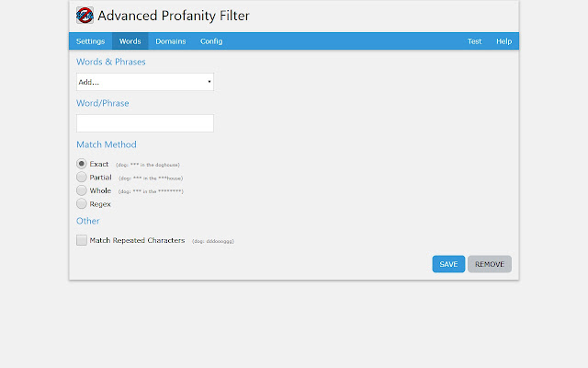Open the Help page
The width and height of the screenshot is (588, 368).
tap(503, 41)
